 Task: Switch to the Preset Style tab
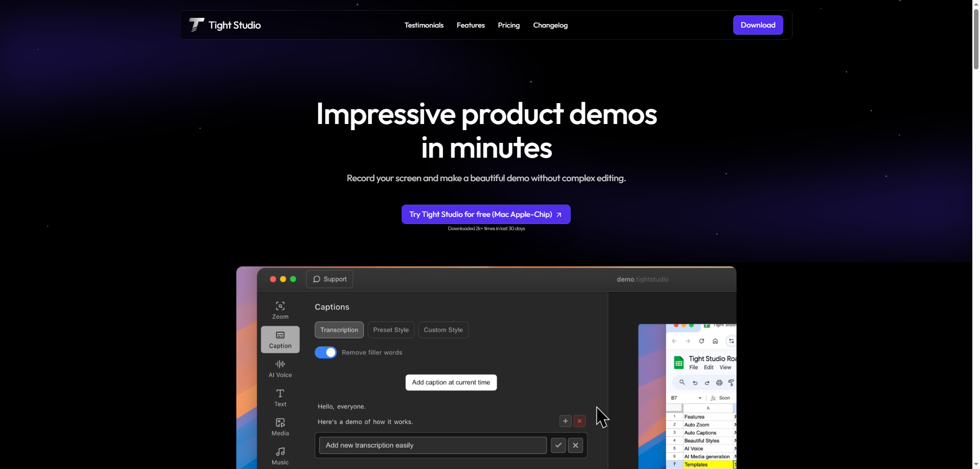click(x=391, y=330)
